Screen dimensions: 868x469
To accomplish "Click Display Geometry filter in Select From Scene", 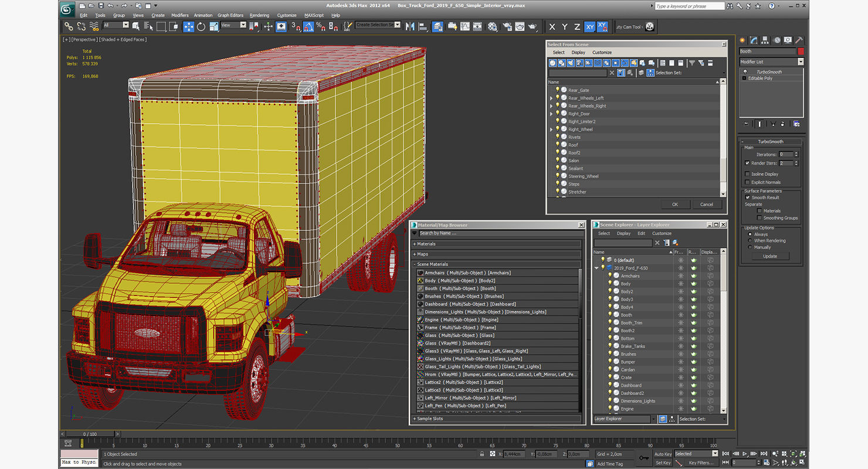I will click(553, 63).
